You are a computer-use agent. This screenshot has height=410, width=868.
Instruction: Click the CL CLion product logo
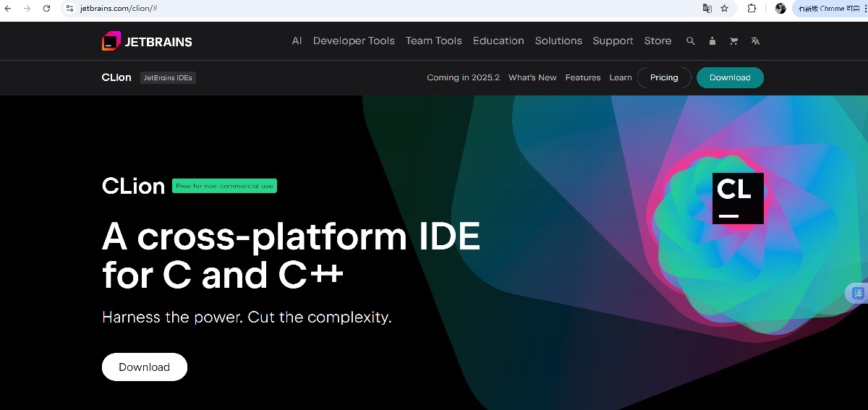point(738,198)
